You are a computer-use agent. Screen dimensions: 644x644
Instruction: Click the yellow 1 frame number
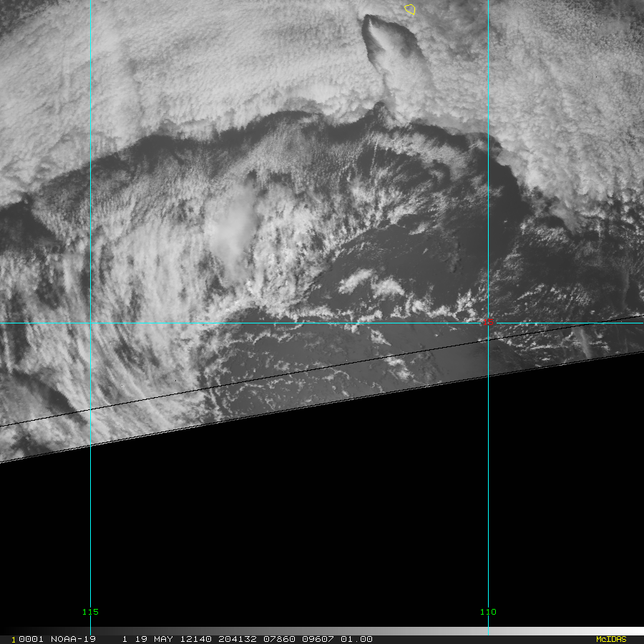13,640
